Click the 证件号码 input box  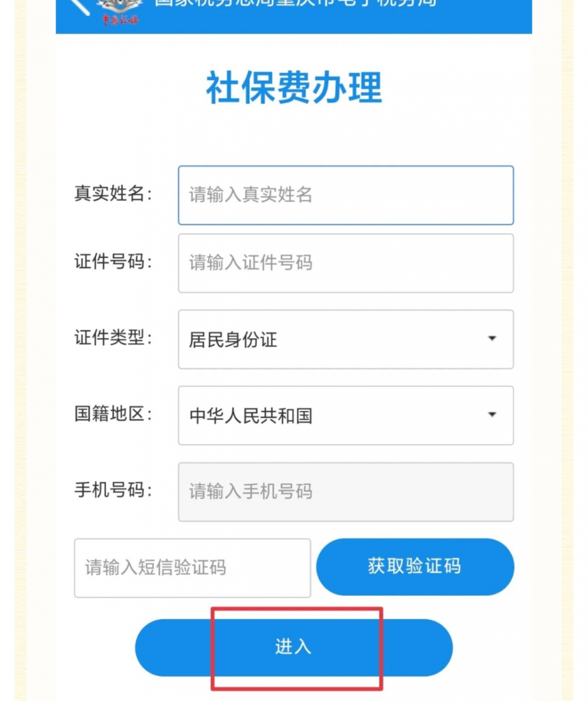[346, 263]
